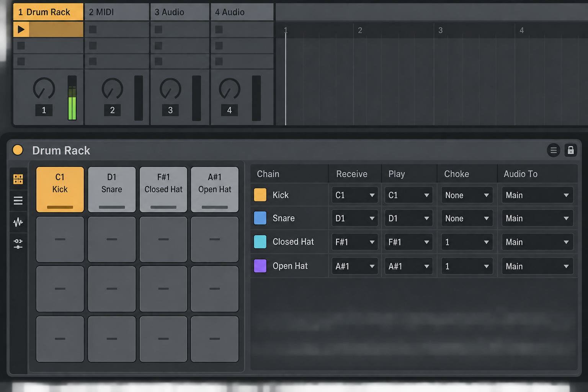Click the 2 MIDI track pan knob
Screen dimensions: 588x392
112,88
